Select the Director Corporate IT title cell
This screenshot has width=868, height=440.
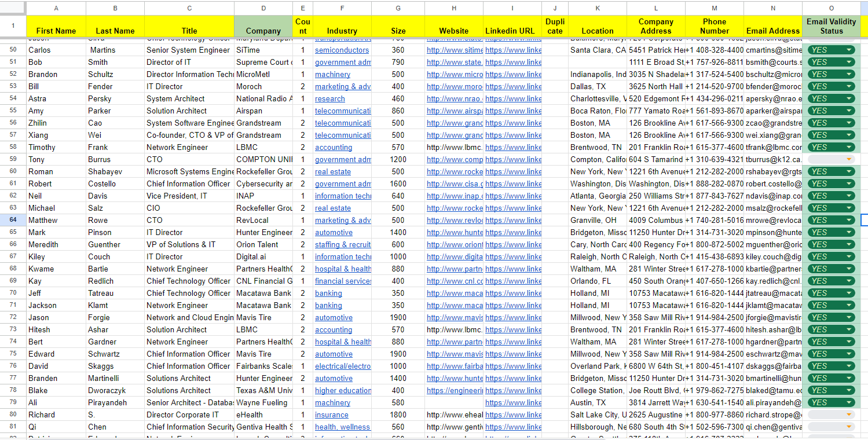(189, 415)
